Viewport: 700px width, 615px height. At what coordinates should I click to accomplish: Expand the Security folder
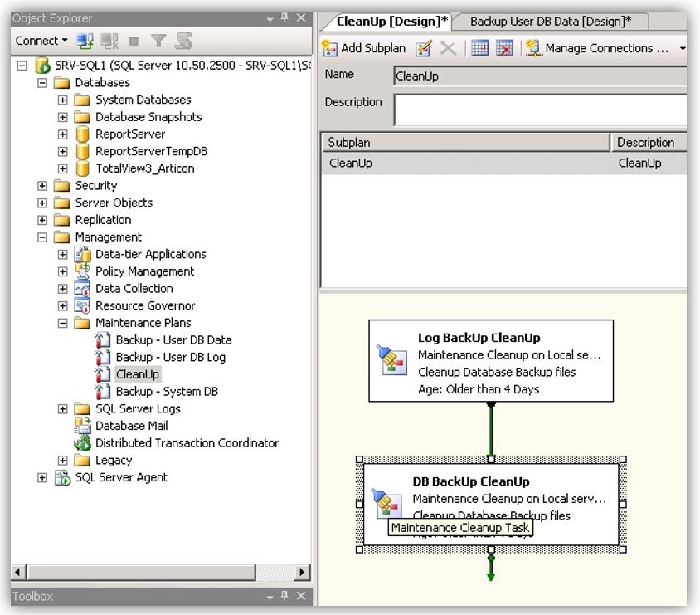tap(42, 185)
